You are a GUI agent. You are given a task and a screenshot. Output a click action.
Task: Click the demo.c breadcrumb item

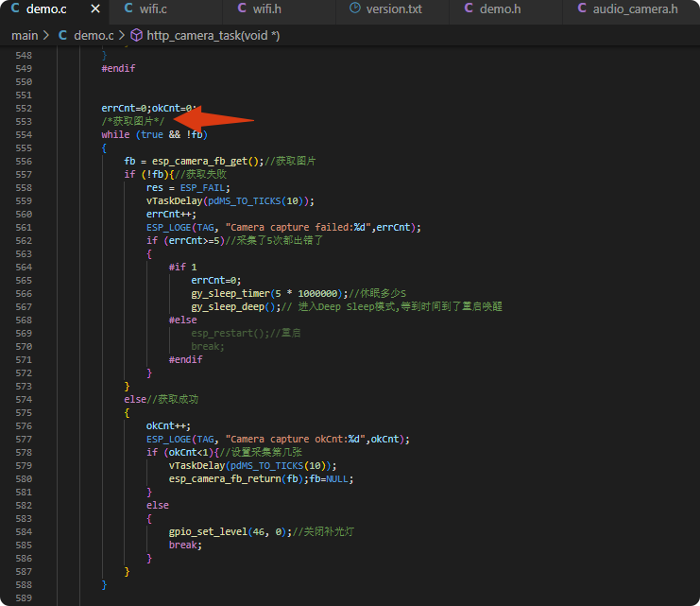94,36
